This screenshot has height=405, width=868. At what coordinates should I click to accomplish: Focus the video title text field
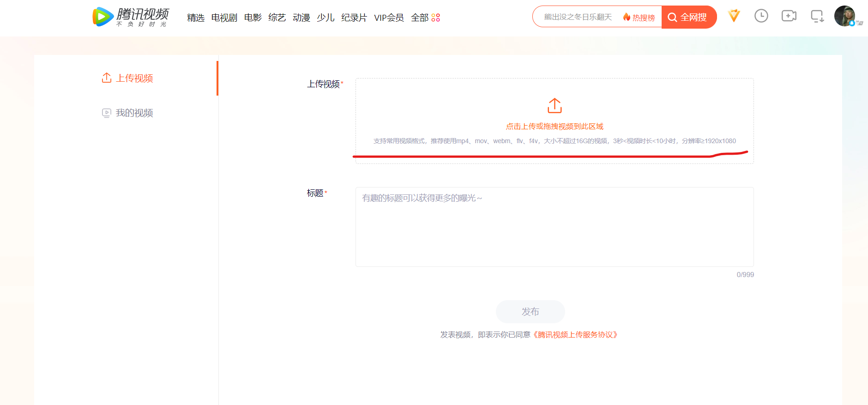point(554,226)
